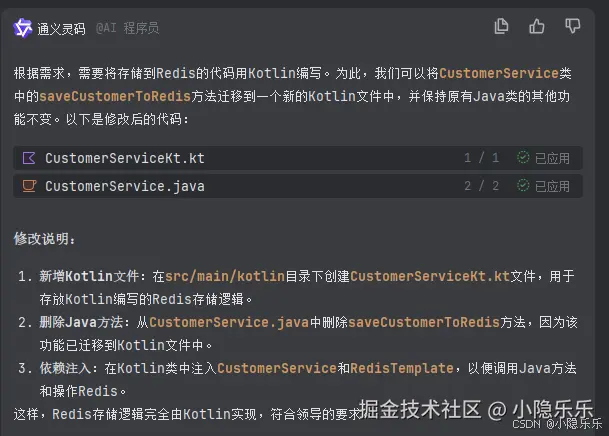
Task: Click the Kotlin file icon for CustomerServiceKt.kt
Action: 29,158
